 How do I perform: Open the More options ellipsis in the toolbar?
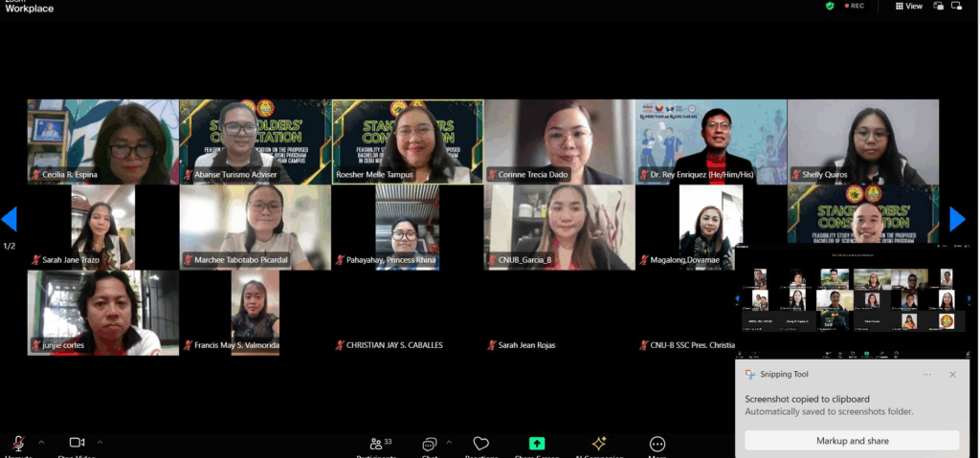point(657,444)
